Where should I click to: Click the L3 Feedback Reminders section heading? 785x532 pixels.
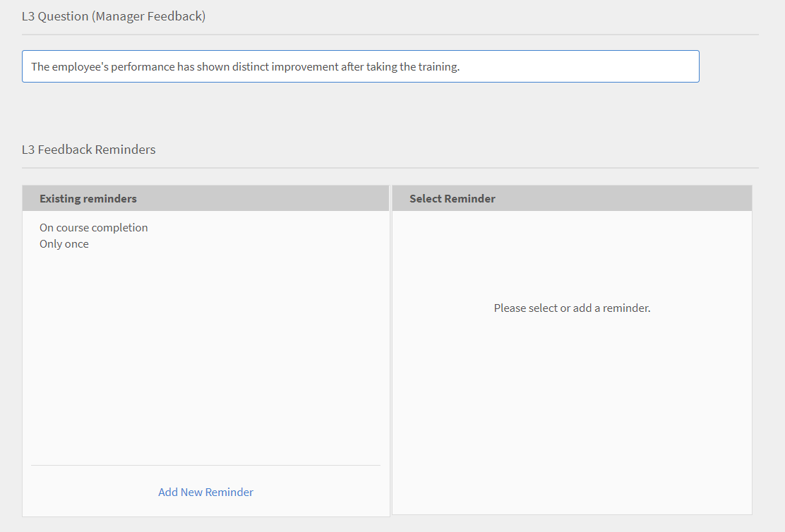click(x=88, y=149)
